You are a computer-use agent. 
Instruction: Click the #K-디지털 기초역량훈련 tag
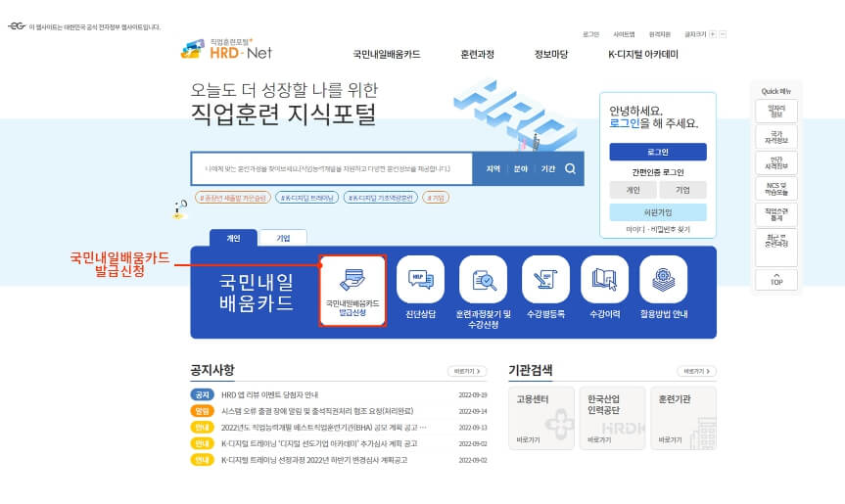(x=381, y=198)
